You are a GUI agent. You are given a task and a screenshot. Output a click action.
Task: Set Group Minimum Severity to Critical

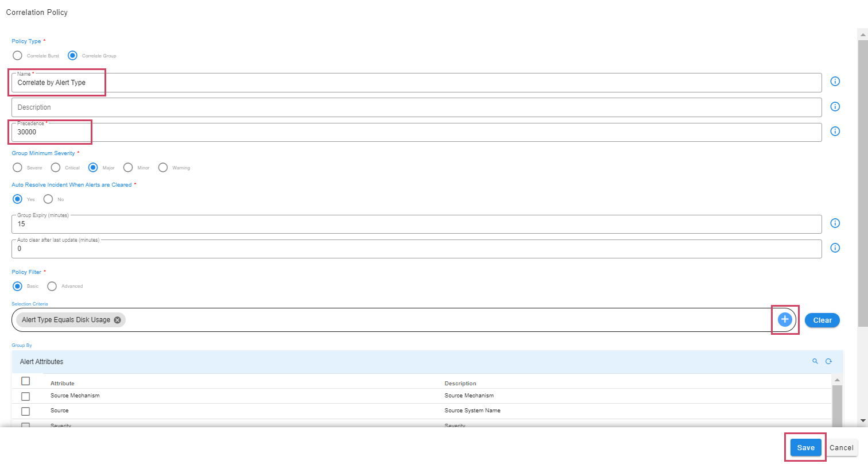[x=56, y=168]
